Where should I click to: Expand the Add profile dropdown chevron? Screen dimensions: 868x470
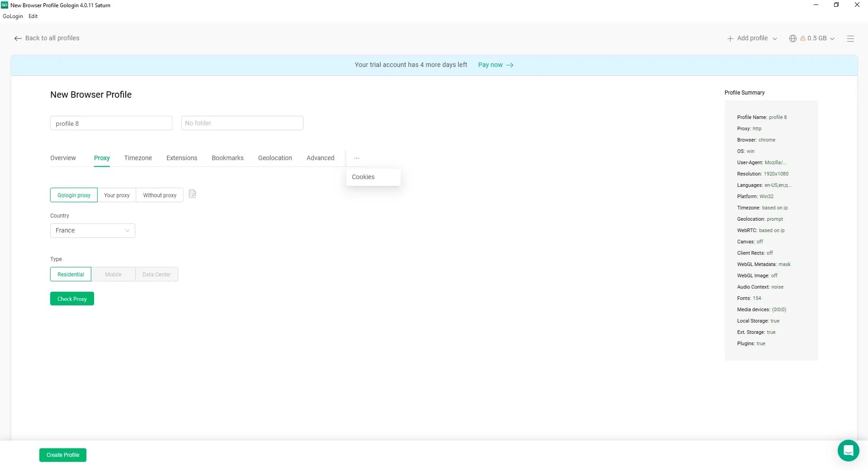coord(775,38)
